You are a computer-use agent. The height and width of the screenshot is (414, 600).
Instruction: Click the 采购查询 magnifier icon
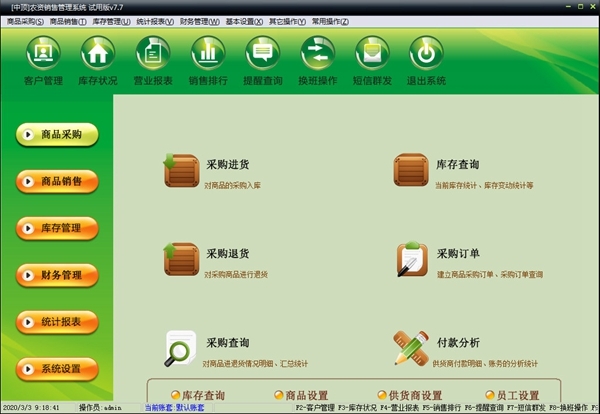(181, 348)
